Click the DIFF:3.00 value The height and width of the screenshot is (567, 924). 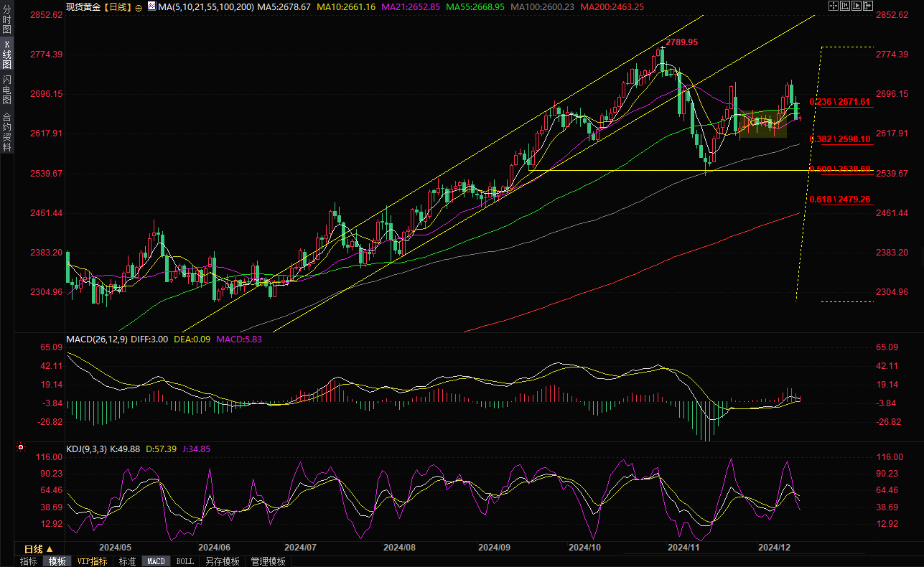point(150,339)
